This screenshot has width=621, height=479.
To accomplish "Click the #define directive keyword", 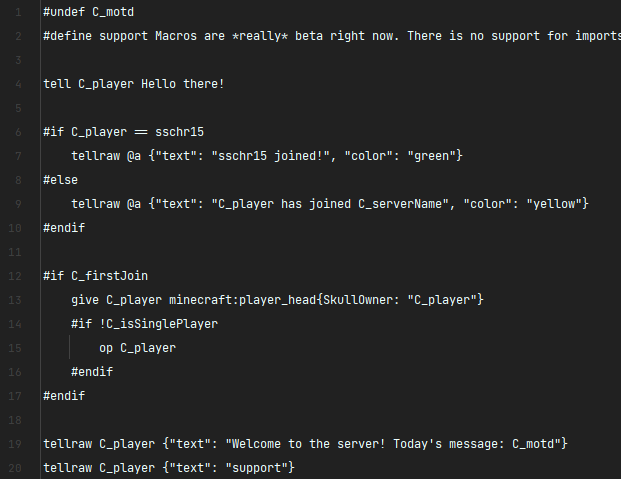I will 68,36.
